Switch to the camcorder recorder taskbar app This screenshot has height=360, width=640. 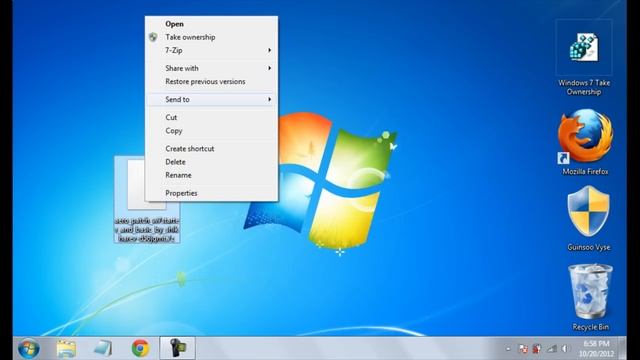[178, 348]
